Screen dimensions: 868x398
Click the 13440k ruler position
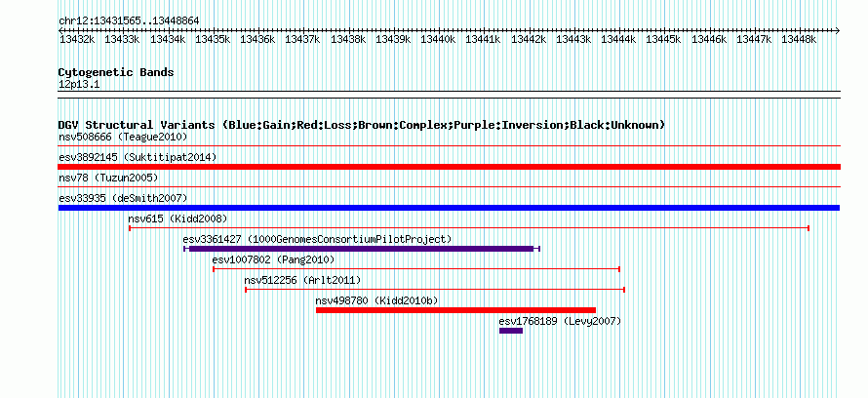[x=438, y=39]
